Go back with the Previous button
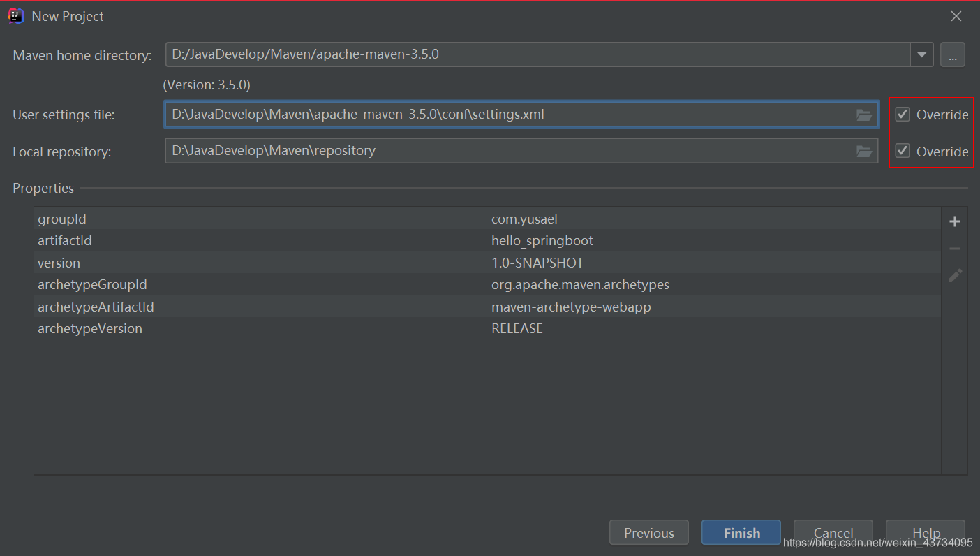The width and height of the screenshot is (980, 556). click(649, 533)
